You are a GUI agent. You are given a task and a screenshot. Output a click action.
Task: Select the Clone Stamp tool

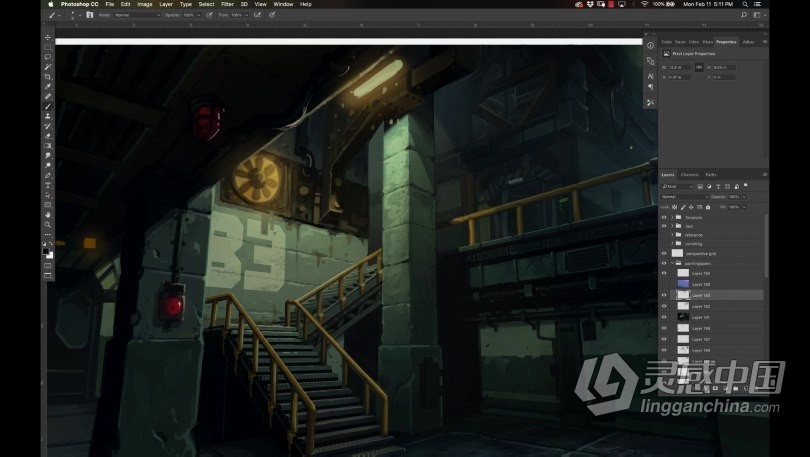(x=48, y=116)
